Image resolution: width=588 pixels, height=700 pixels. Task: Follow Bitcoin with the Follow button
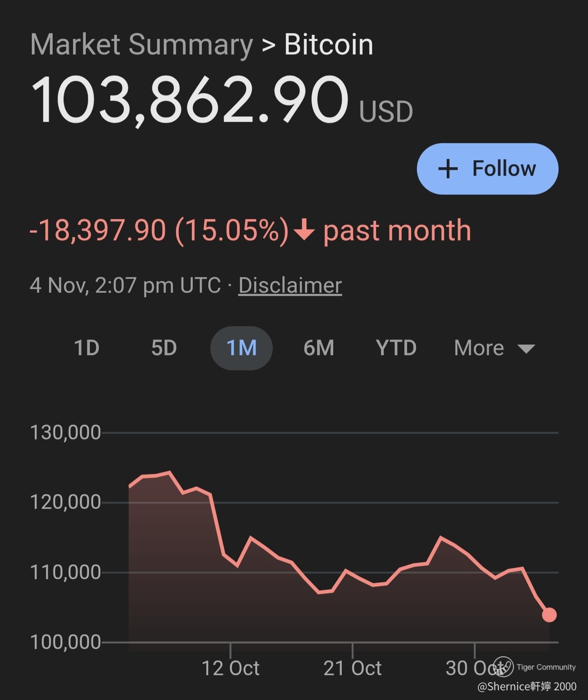click(x=488, y=169)
